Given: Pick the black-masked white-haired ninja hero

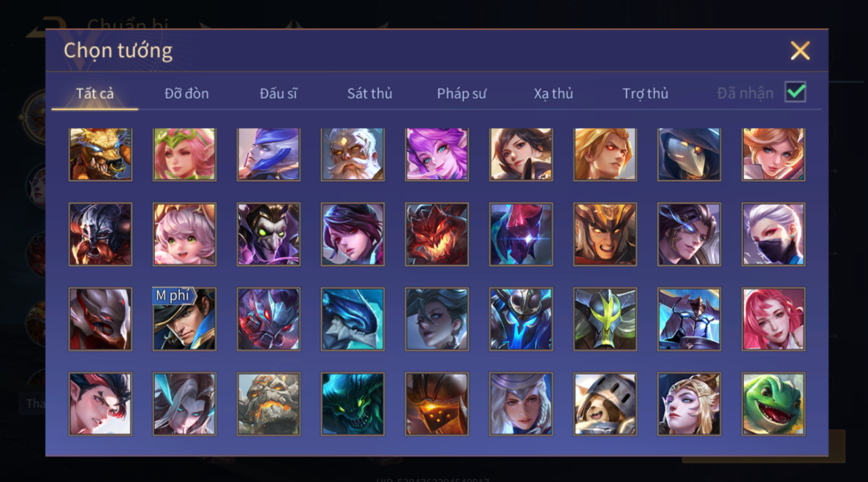Looking at the screenshot, I should 773,234.
